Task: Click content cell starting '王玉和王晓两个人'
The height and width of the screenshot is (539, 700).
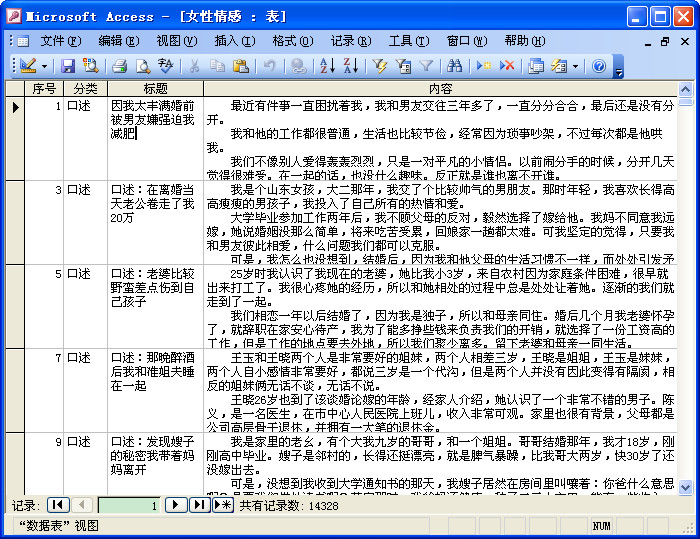Action: 441,390
